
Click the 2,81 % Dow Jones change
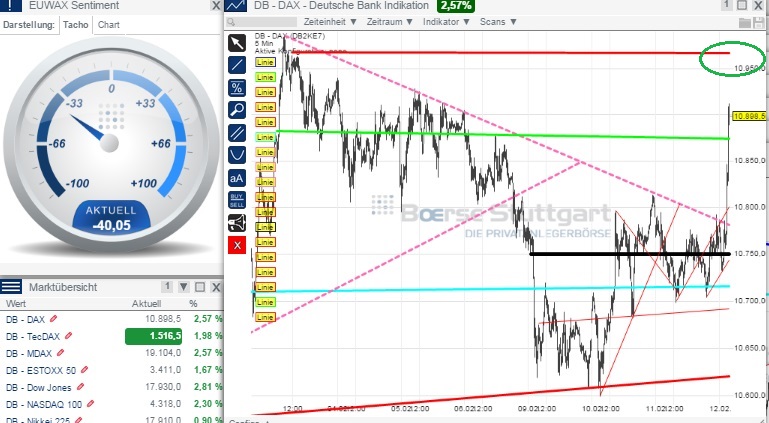(208, 387)
